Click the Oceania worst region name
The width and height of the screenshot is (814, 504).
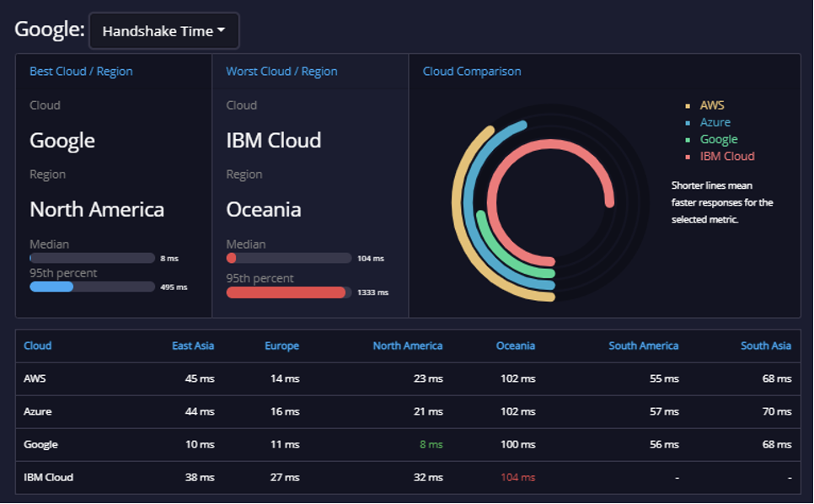point(264,210)
